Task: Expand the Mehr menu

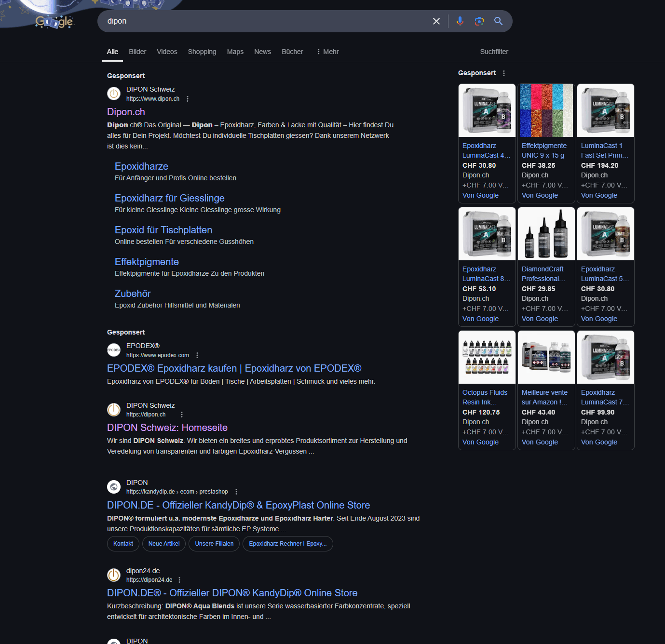Action: click(x=327, y=52)
